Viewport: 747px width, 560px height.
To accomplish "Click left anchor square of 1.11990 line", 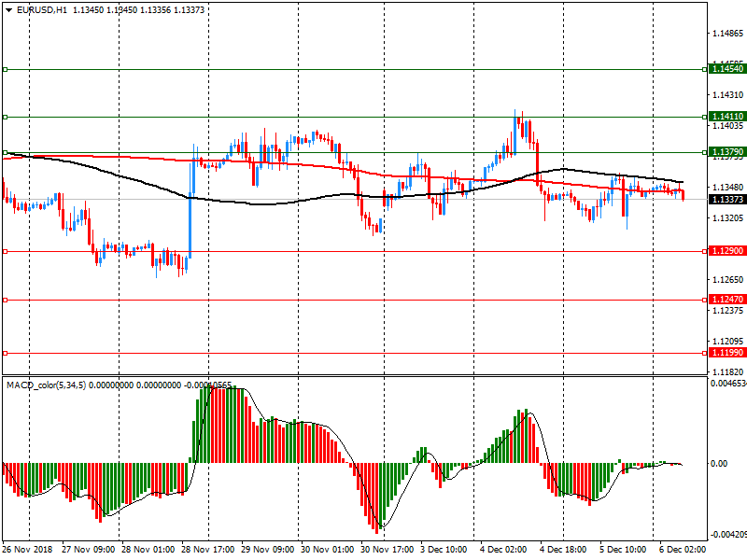I will (5, 353).
